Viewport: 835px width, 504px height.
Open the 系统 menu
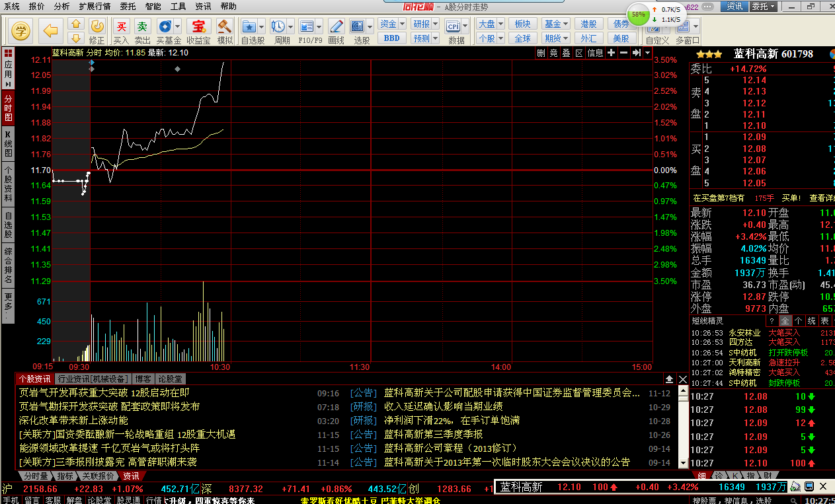tap(12, 6)
